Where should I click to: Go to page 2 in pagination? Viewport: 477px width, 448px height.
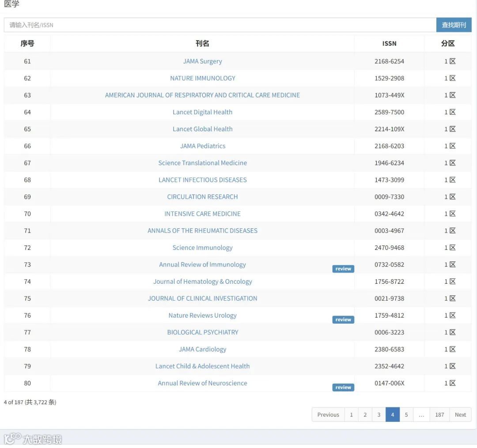[x=365, y=414]
